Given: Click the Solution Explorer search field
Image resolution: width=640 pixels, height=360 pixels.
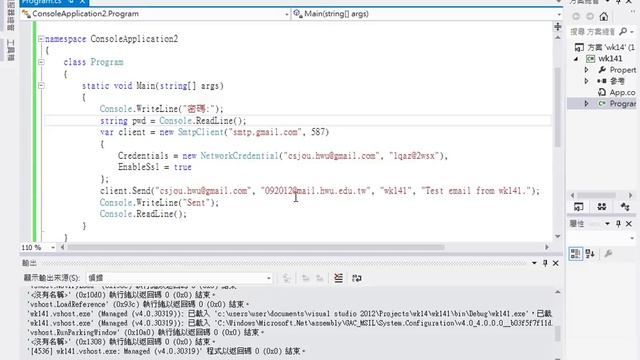Looking at the screenshot, I should pos(593,31).
